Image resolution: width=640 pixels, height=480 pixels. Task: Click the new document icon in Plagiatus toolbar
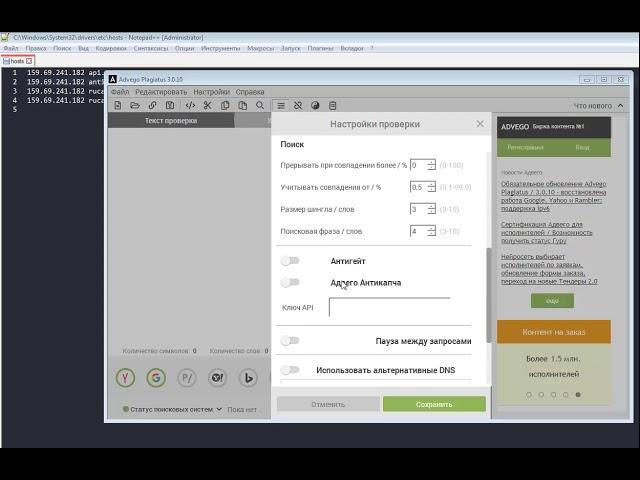pyautogui.click(x=118, y=105)
